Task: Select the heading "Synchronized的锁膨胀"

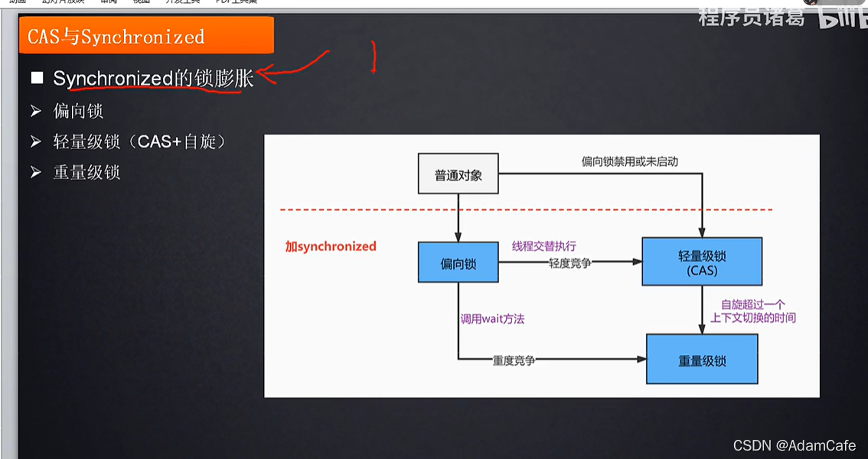Action: click(x=153, y=79)
